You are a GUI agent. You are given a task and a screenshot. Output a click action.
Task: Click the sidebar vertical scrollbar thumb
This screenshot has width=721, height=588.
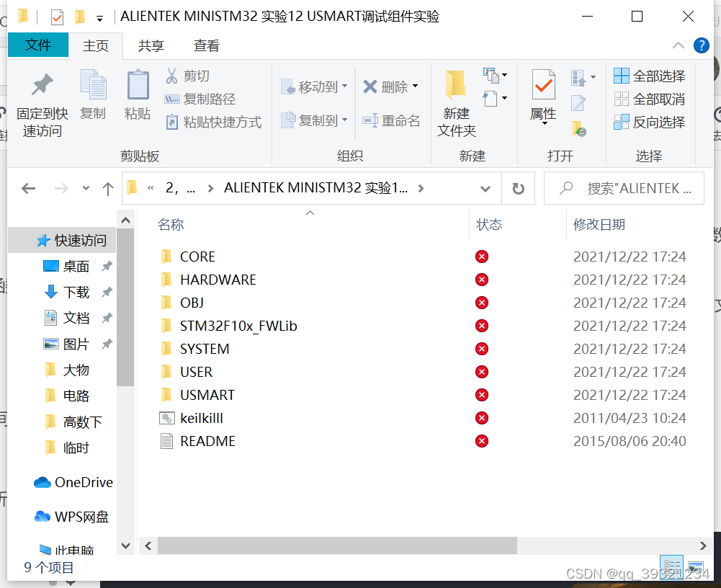[x=125, y=307]
